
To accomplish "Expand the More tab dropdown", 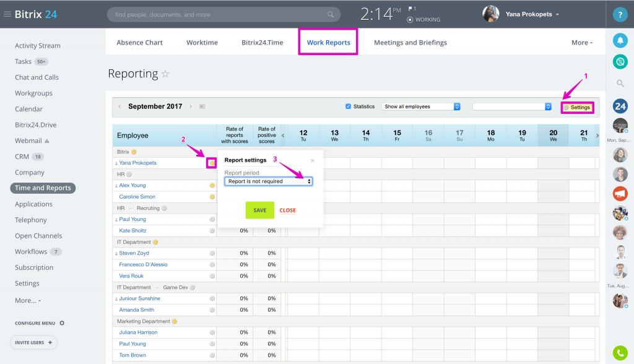I will click(x=582, y=43).
